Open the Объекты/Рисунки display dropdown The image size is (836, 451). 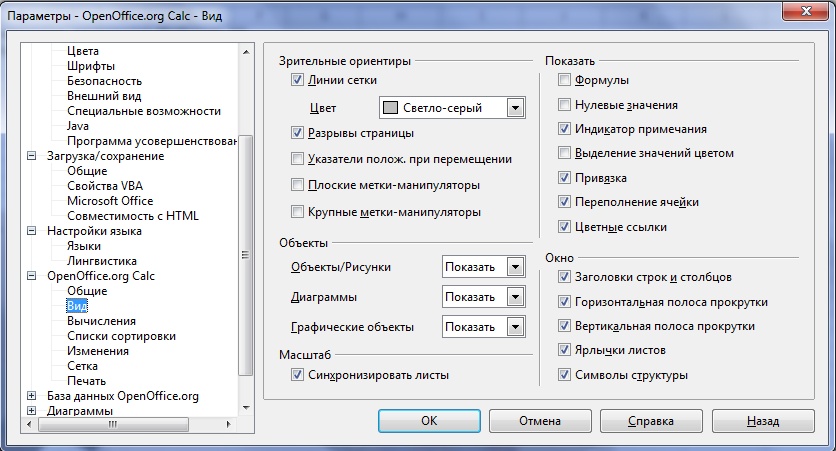click(x=515, y=267)
